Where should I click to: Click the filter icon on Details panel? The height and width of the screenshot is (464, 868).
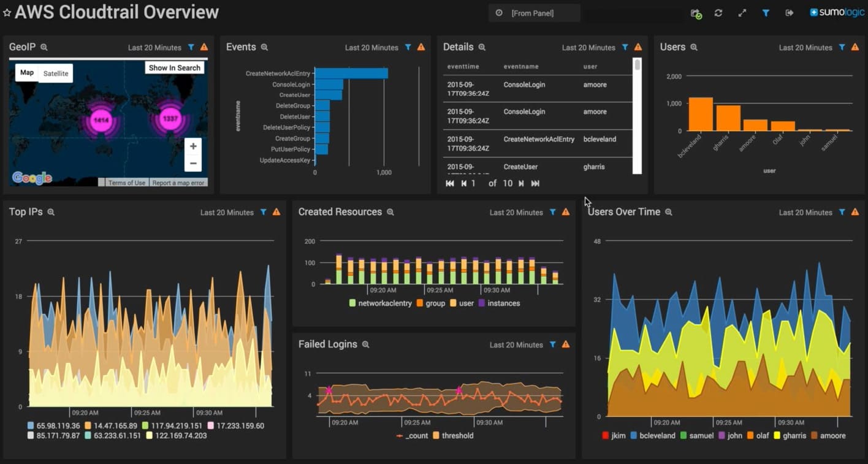pos(625,47)
